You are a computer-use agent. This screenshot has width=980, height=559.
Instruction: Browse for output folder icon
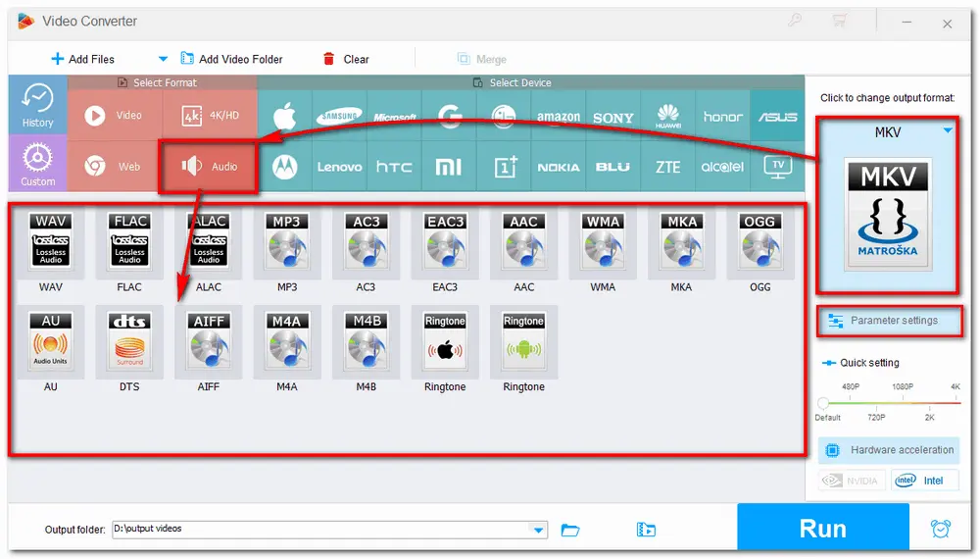point(570,531)
